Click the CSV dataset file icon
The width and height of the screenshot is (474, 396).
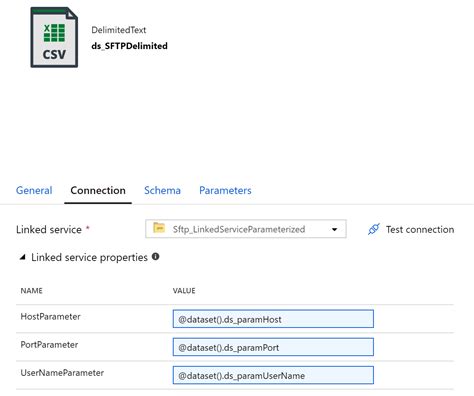(54, 37)
